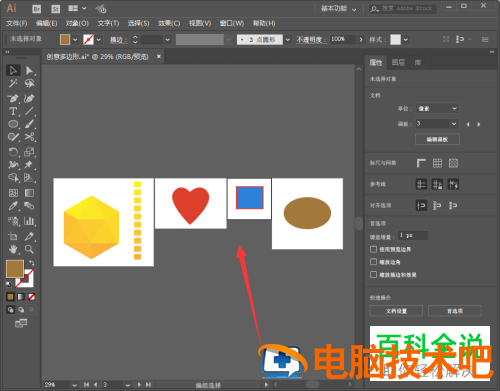Image resolution: width=500 pixels, height=391 pixels.
Task: Open the Effect menu
Action: (169, 23)
